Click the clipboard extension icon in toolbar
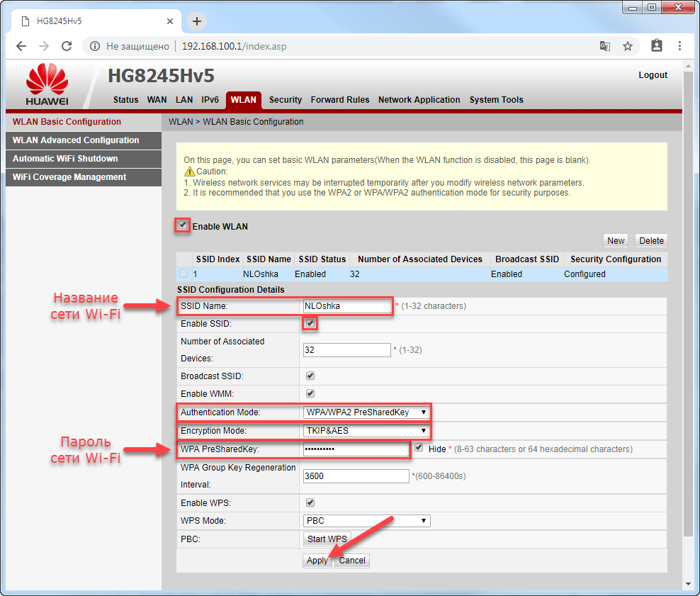Screen dimensions: 700x596 pyautogui.click(x=657, y=46)
